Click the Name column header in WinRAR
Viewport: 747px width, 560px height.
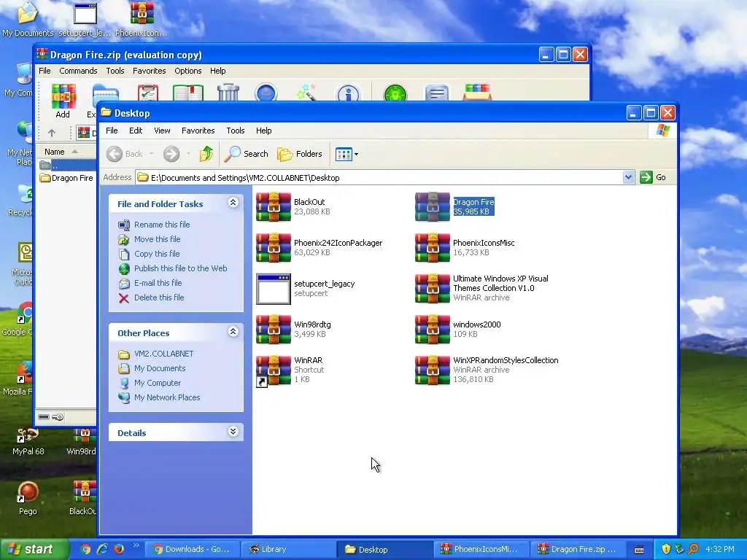click(x=66, y=152)
